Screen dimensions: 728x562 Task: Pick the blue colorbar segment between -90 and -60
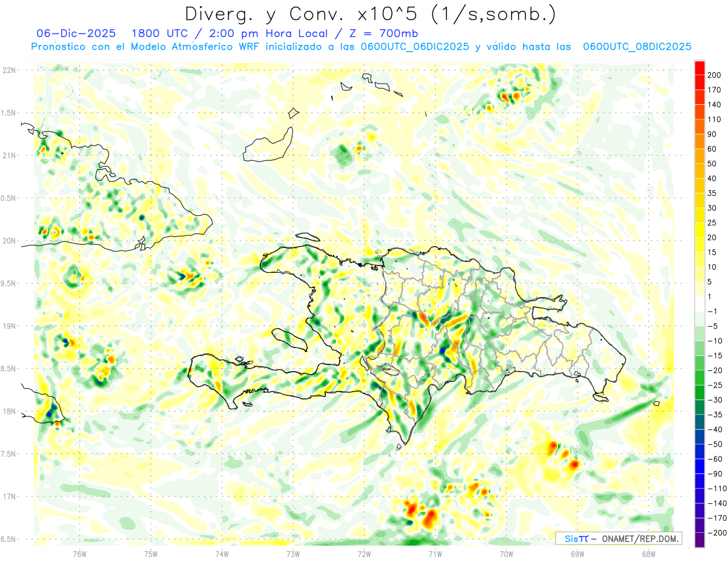point(699,467)
